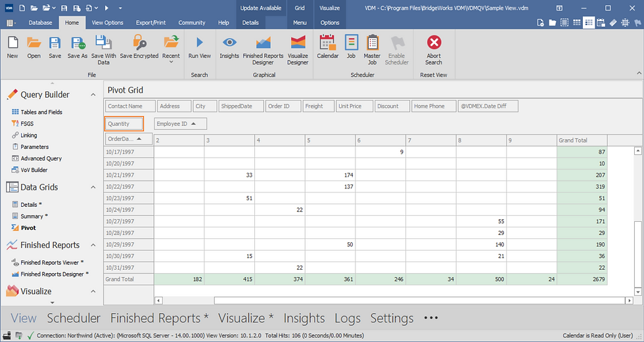Click the file settings icon in top-right toolbar
Image resolution: width=644 pixels, height=342 pixels.
coord(540,23)
